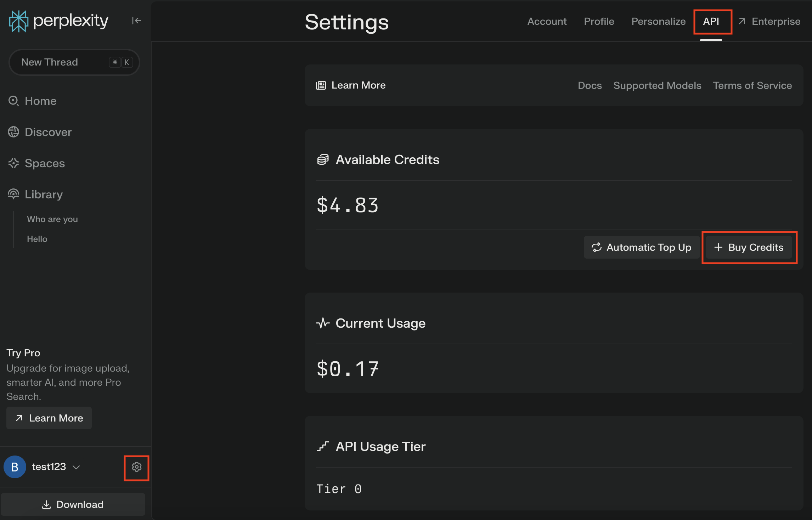The image size is (812, 520).
Task: Switch to the Account tab
Action: [547, 22]
